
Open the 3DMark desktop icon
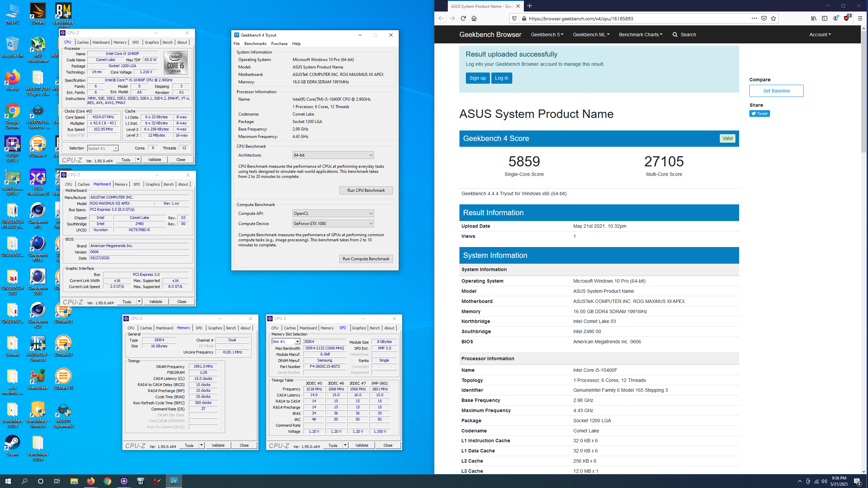38,14
